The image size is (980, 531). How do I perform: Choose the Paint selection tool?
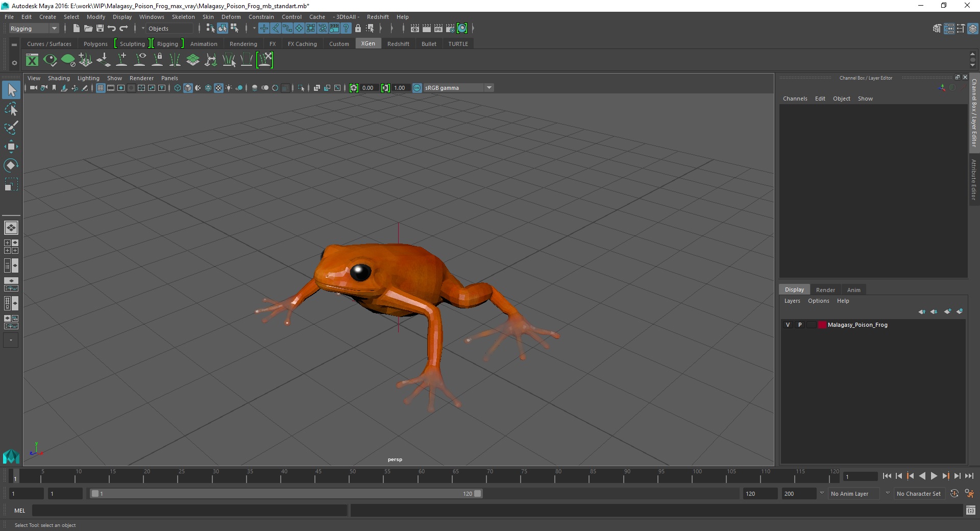click(11, 128)
